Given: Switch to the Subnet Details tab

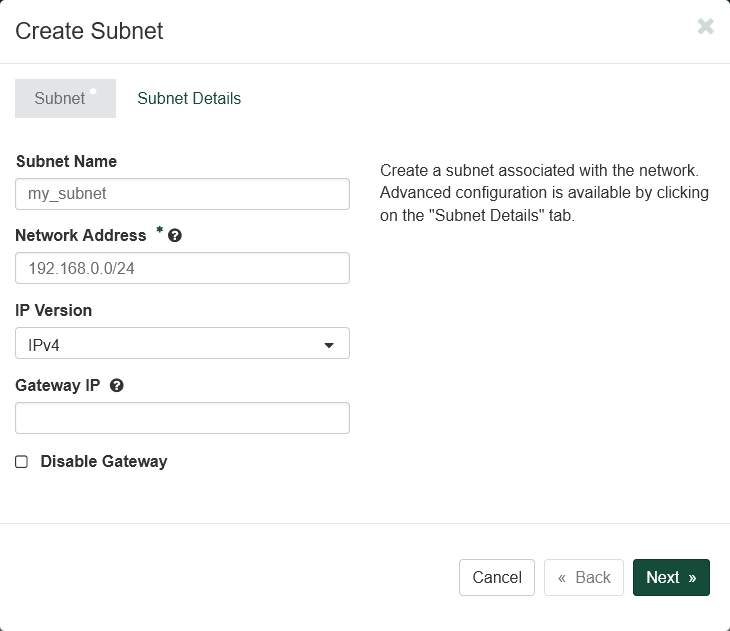Looking at the screenshot, I should (x=189, y=99).
